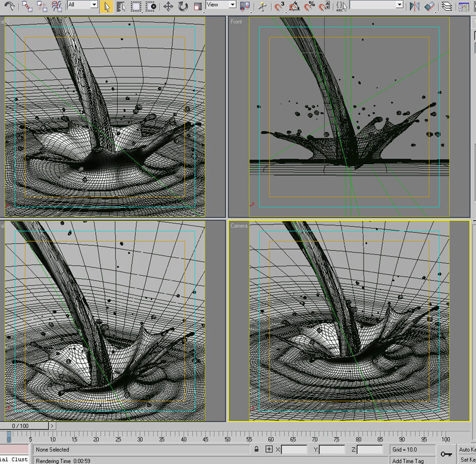This screenshot has width=476, height=464.
Task: Click the 'Camera' viewport label
Action: click(x=239, y=226)
